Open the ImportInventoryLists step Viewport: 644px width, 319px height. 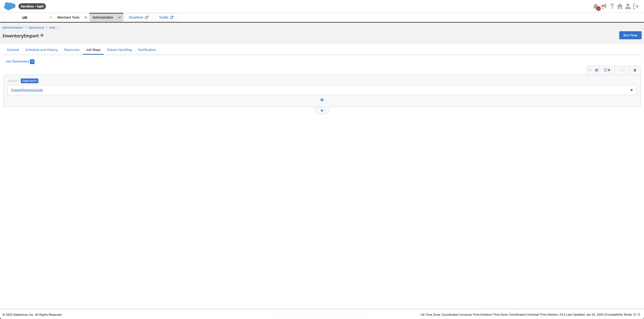tap(27, 90)
